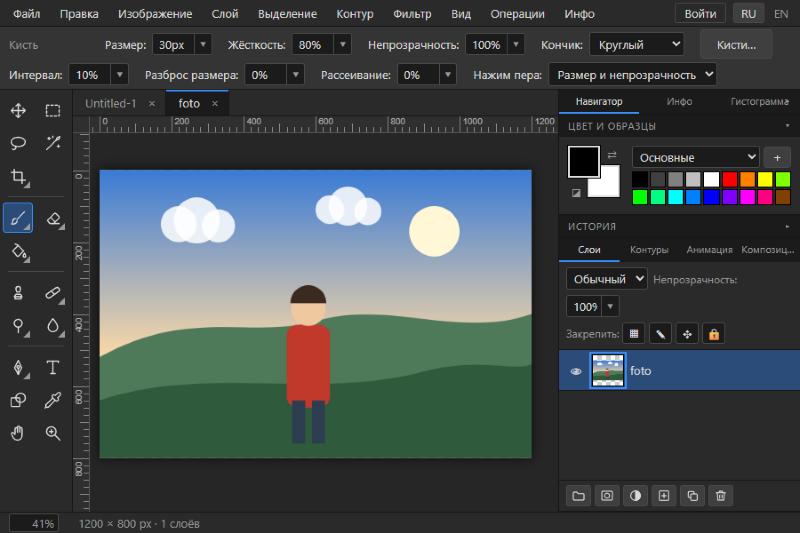Switch to the Анимация panel tab
The height and width of the screenshot is (533, 800).
[x=709, y=250]
